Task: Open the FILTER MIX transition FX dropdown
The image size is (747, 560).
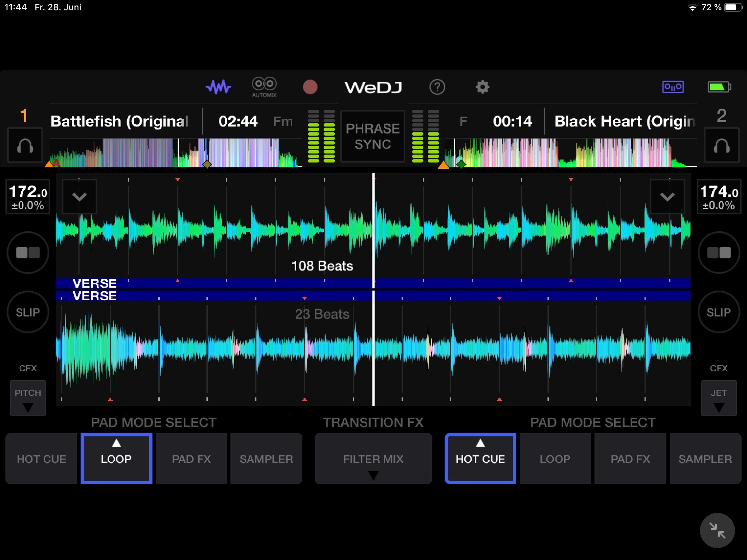Action: [x=373, y=459]
